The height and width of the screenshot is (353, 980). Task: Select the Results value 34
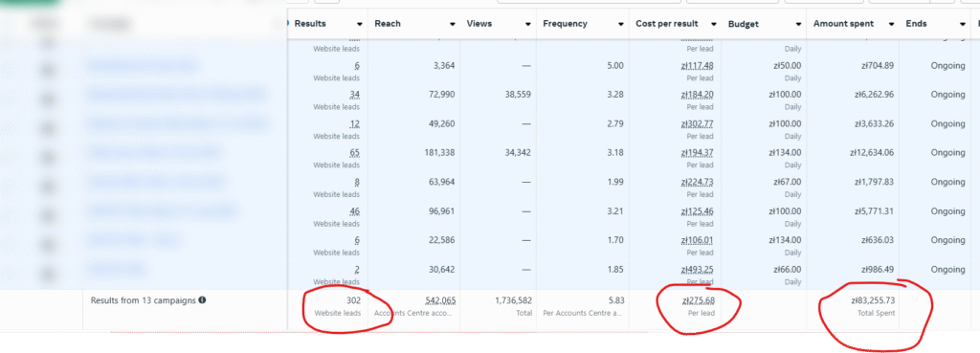354,95
